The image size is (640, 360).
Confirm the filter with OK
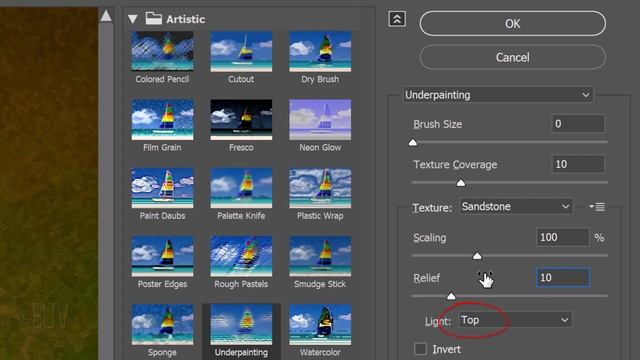[x=513, y=24]
